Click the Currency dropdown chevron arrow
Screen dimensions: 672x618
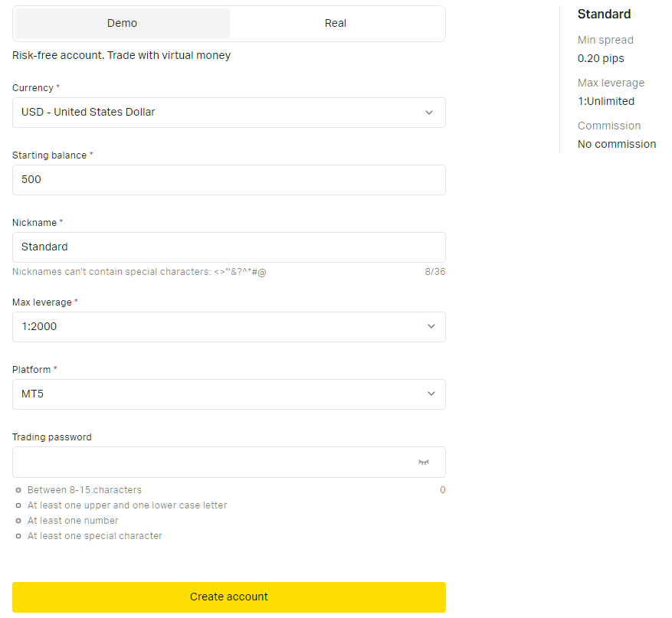[429, 113]
